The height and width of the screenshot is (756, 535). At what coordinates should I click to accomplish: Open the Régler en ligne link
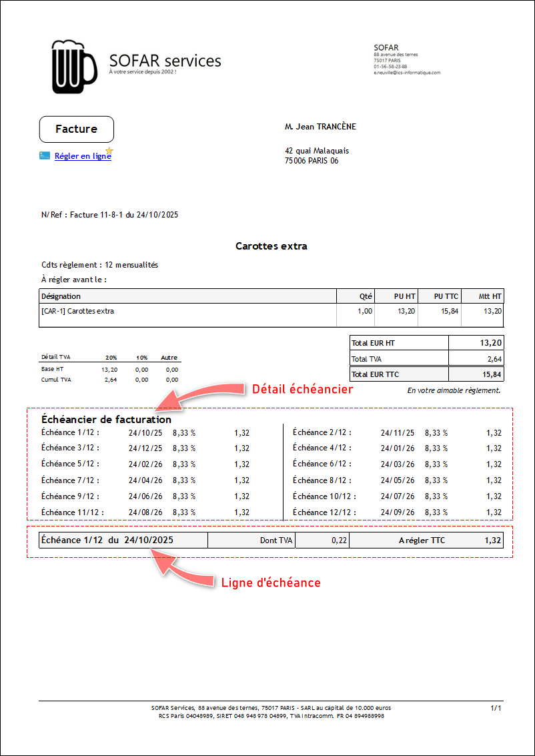tap(82, 156)
